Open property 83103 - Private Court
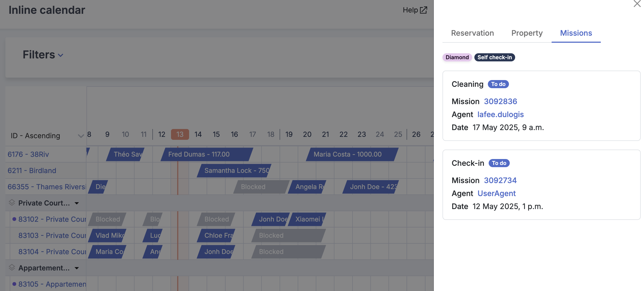The image size is (644, 291). [x=52, y=236]
